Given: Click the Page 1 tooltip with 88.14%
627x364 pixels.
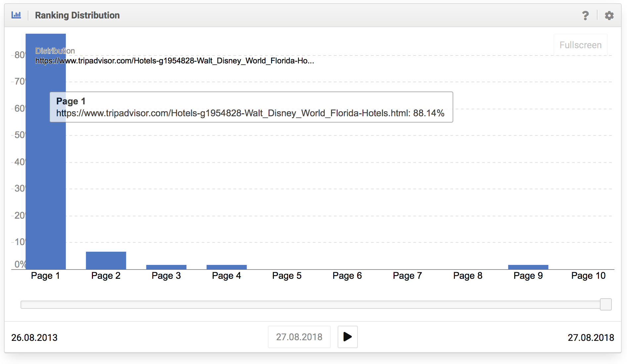Looking at the screenshot, I should (x=251, y=107).
